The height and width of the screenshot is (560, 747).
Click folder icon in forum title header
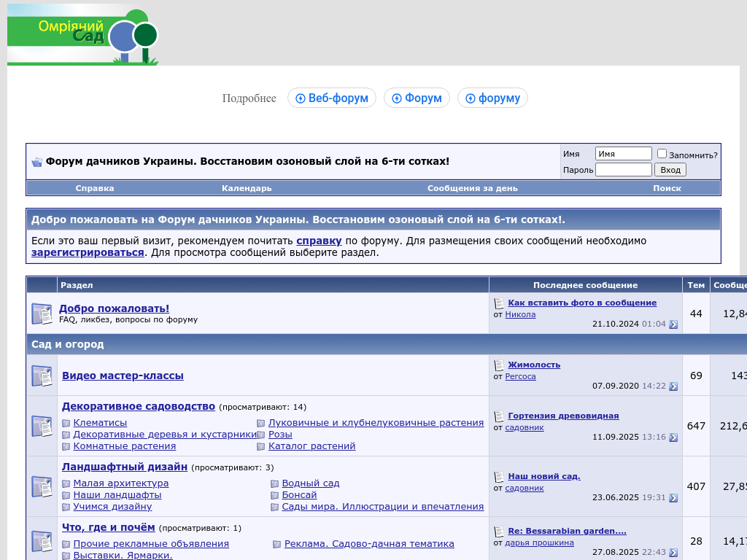[36, 162]
